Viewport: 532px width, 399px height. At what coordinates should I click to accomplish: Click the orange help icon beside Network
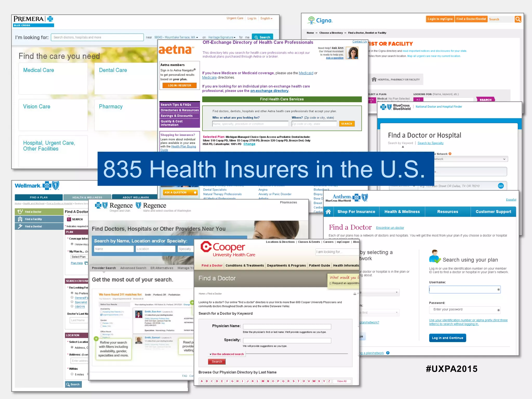click(450, 154)
